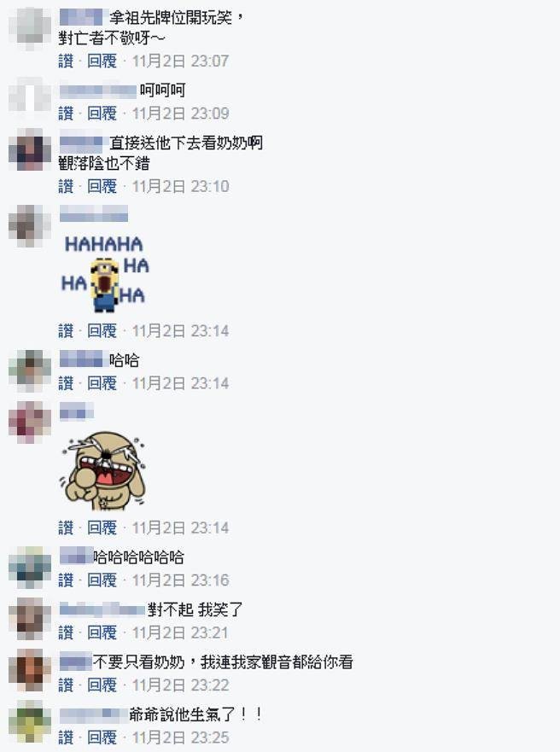Reply to the 拿祖先牌位開玩笑 comment
560x752 pixels.
pyautogui.click(x=102, y=61)
